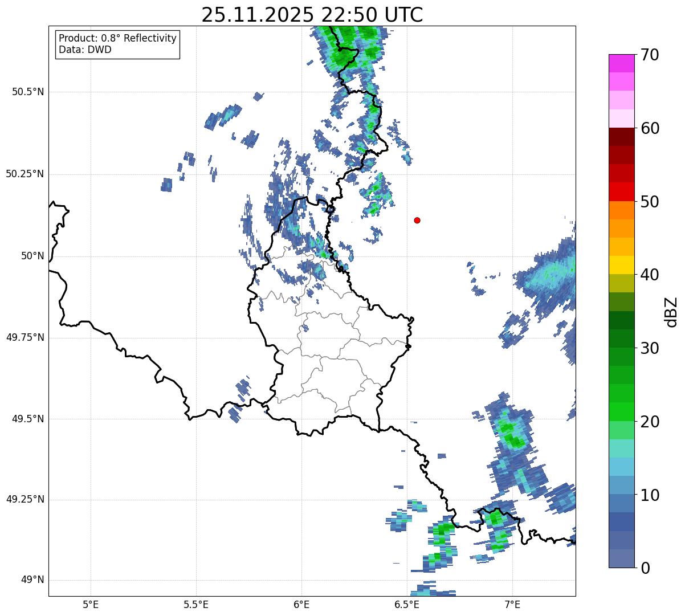Screen dimensions: 685x616
Task: Click the 40 colorbar tick label
Action: pyautogui.click(x=650, y=275)
